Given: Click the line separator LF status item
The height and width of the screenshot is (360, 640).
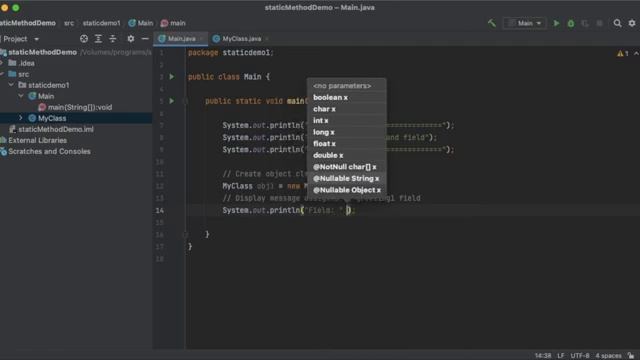Looking at the screenshot, I should [560, 356].
